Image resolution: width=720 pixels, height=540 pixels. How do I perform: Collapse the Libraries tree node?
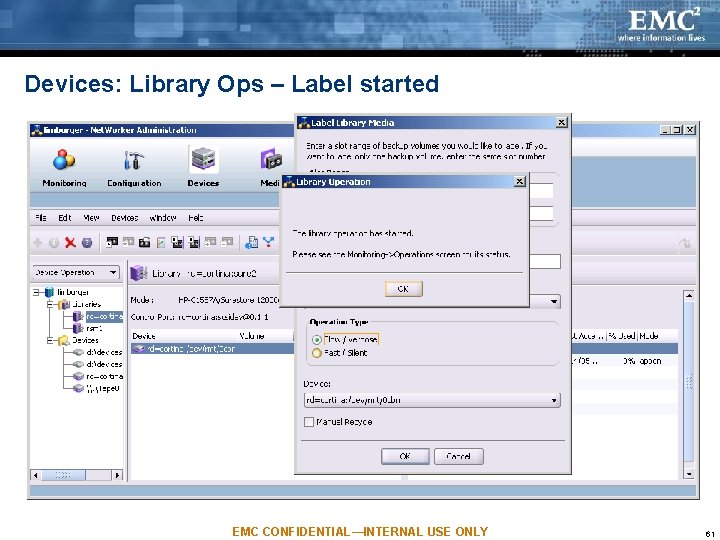(x=50, y=304)
